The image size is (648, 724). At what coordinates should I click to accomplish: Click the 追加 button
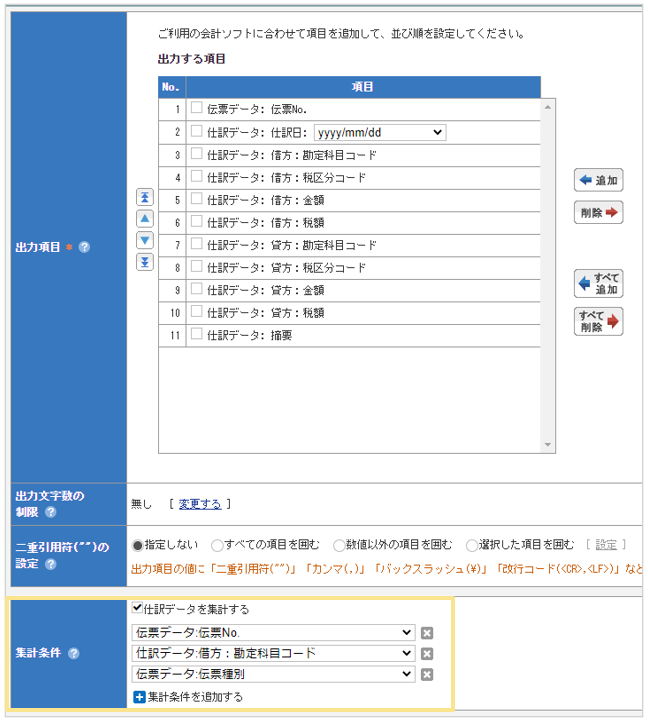tap(598, 181)
